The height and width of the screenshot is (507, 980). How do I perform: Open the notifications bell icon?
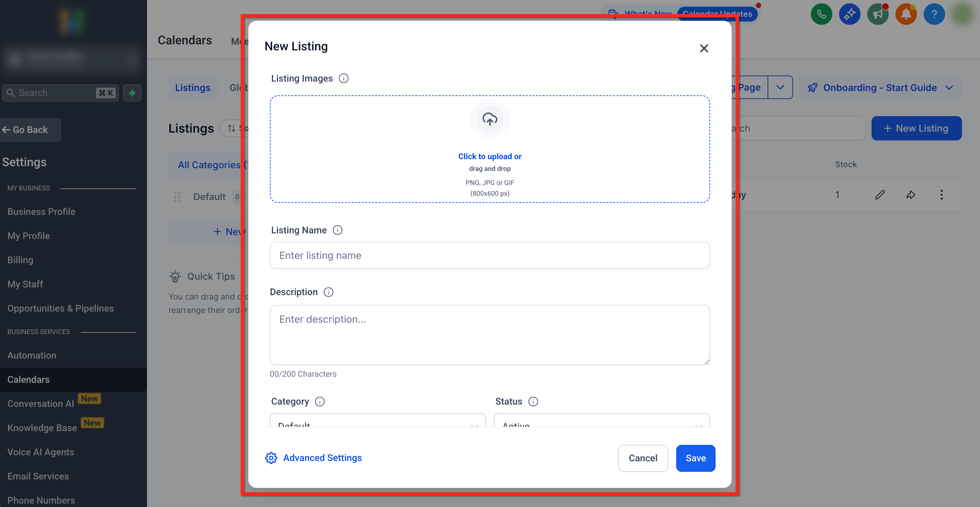906,14
